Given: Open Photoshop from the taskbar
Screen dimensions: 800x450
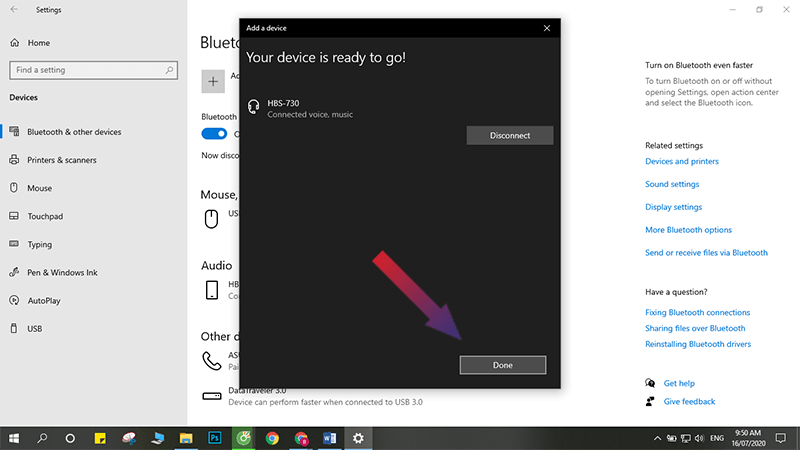Looking at the screenshot, I should click(214, 438).
